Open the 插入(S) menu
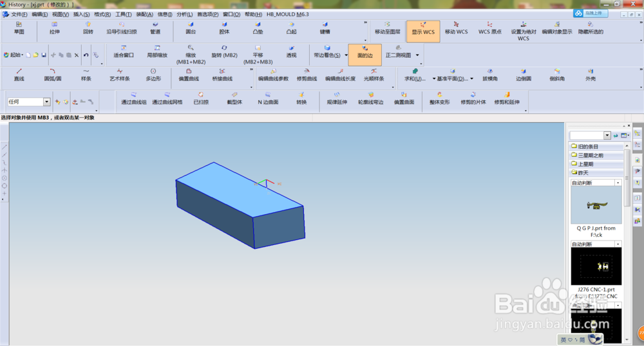The width and height of the screenshot is (644, 346). (x=81, y=14)
